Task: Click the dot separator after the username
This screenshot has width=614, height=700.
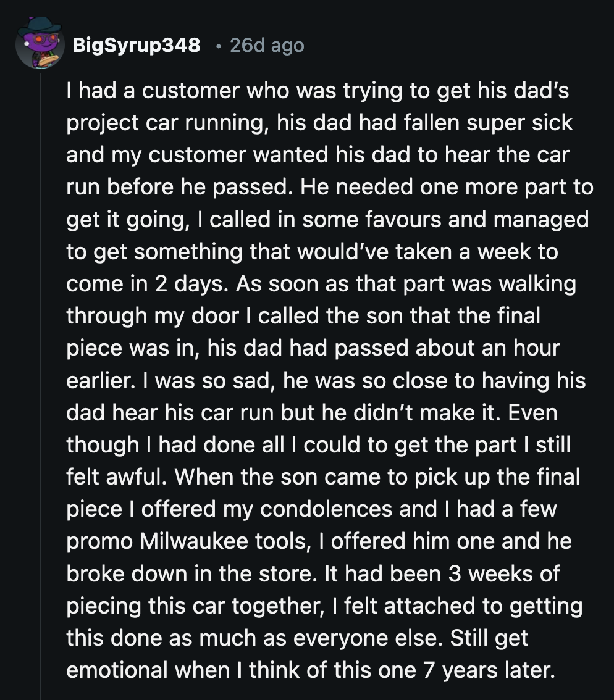Action: point(219,45)
